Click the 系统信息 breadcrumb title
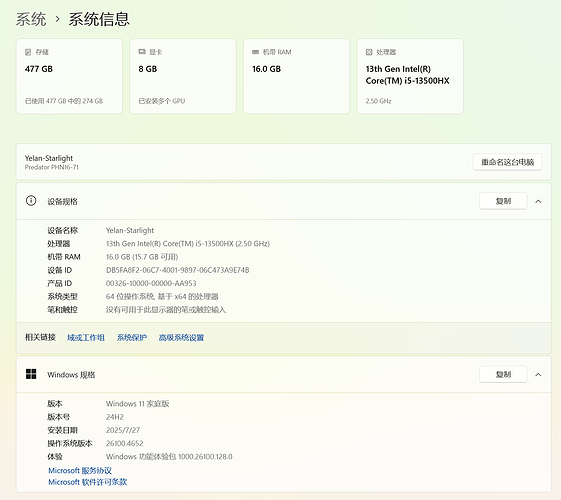The width and height of the screenshot is (561, 500). [99, 19]
